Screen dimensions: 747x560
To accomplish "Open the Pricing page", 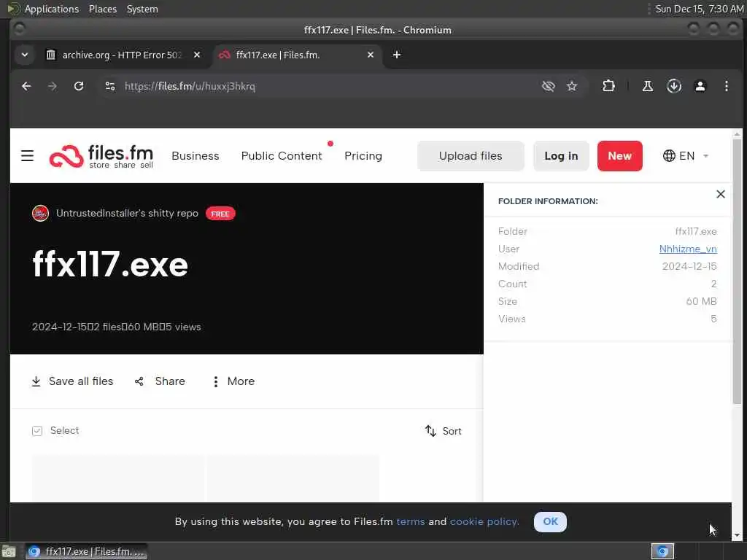I will click(363, 156).
